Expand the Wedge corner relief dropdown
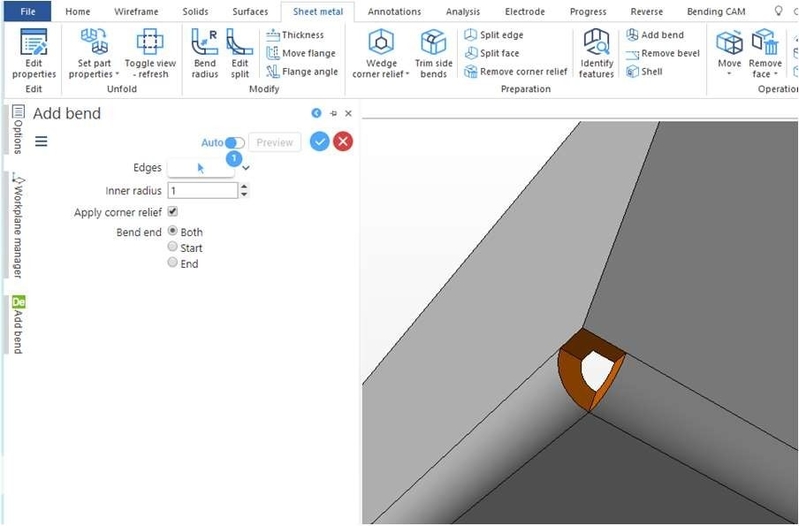The width and height of the screenshot is (799, 526). [x=381, y=74]
